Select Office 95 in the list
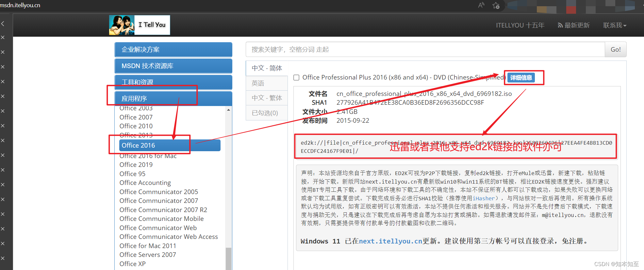 pyautogui.click(x=132, y=174)
